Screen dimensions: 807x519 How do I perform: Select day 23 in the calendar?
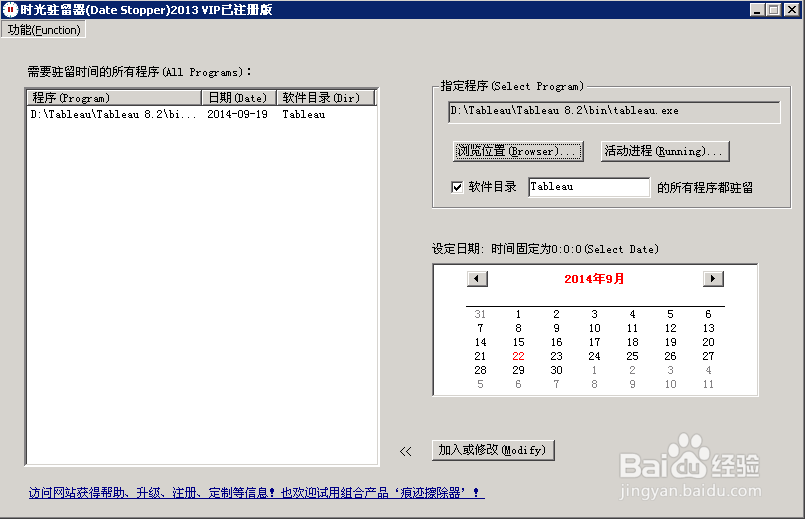click(x=556, y=356)
